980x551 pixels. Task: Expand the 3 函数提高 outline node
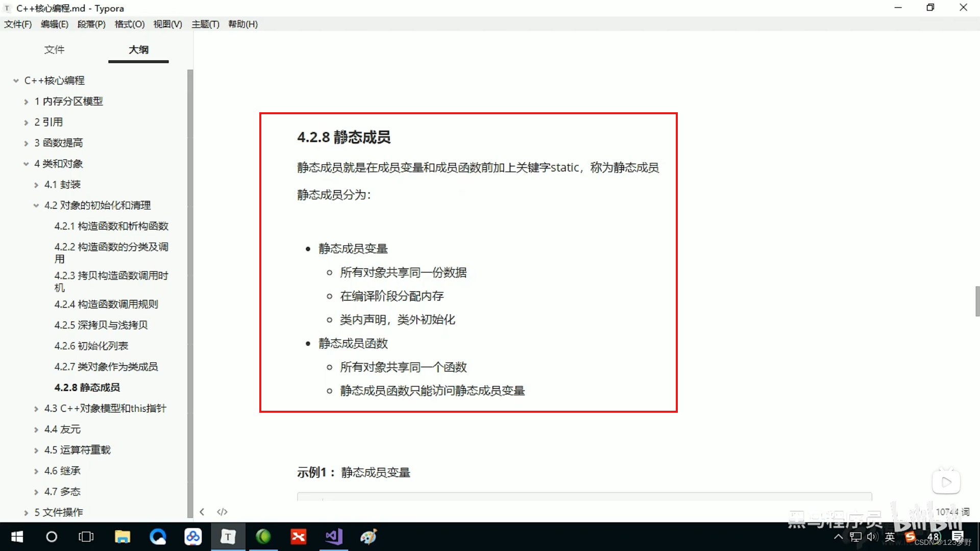[26, 143]
